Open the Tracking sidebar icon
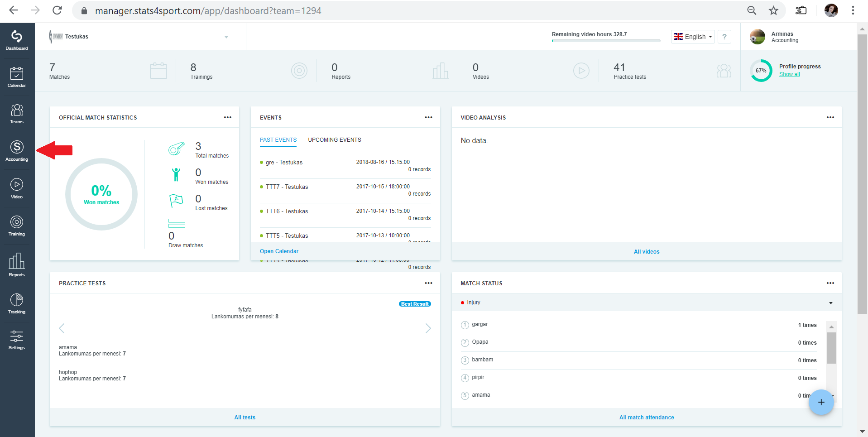Screen dimensions: 868x437 (17, 303)
